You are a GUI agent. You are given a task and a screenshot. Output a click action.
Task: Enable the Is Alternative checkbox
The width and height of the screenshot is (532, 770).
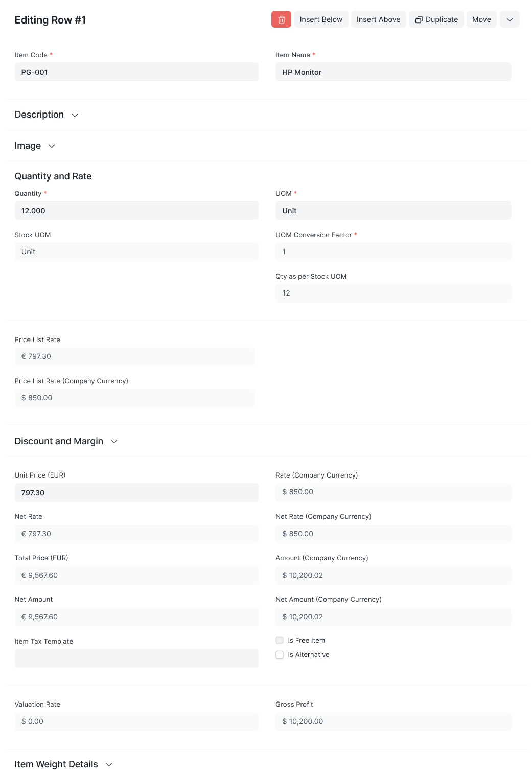(280, 654)
